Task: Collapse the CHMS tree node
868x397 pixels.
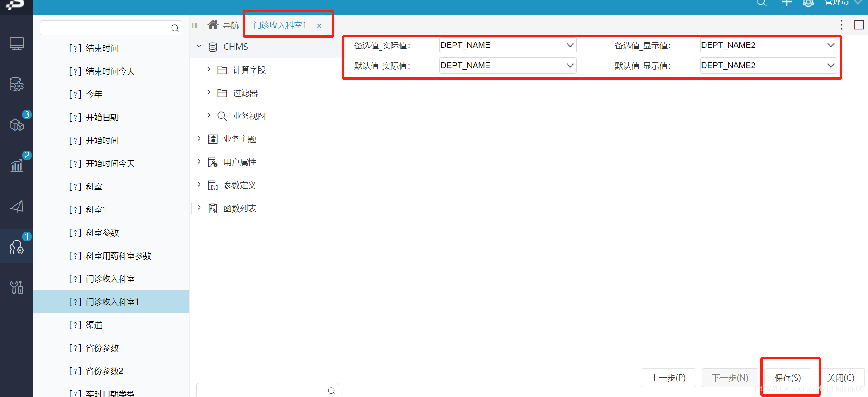Action: 199,46
